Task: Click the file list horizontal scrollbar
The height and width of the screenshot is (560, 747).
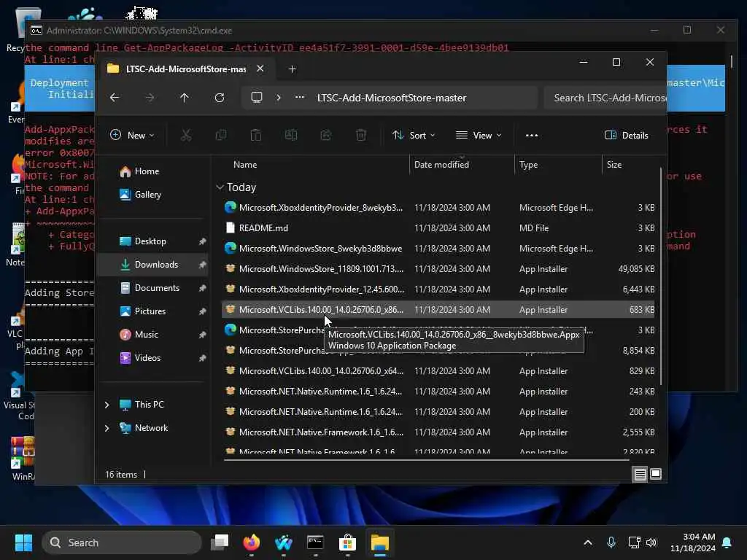Action: pyautogui.click(x=426, y=460)
